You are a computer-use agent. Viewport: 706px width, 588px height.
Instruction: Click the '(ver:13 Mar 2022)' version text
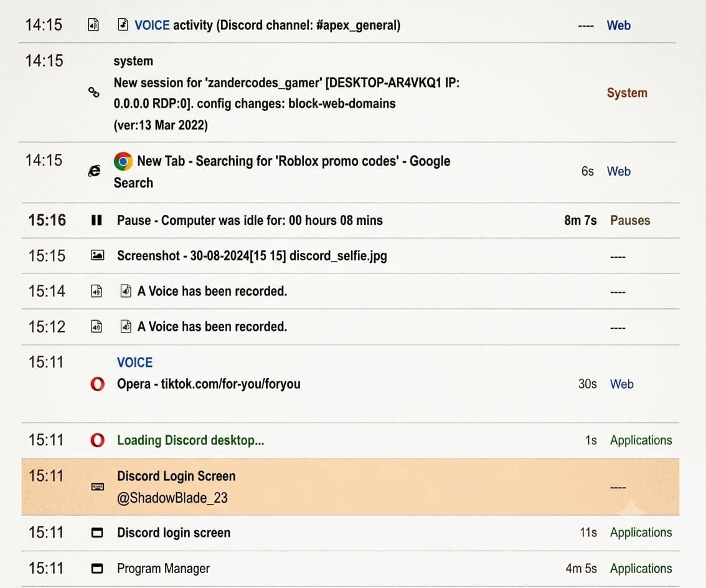tap(161, 125)
